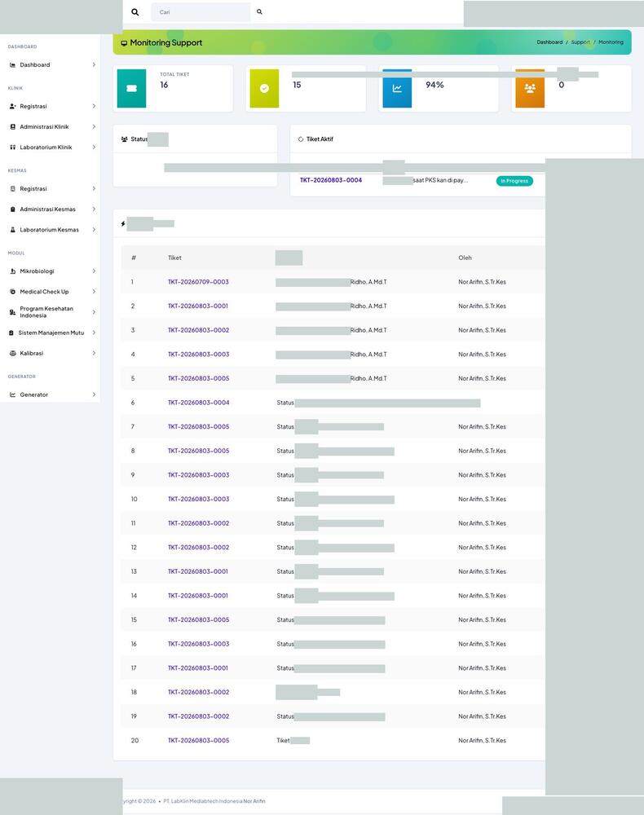This screenshot has width=644, height=815.
Task: Click the Klinik Registrasi person icon
Action: [12, 106]
